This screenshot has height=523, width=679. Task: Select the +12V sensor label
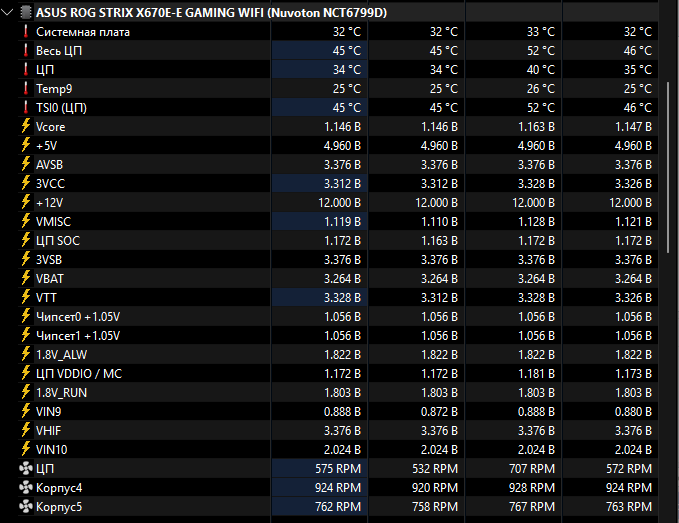49,203
